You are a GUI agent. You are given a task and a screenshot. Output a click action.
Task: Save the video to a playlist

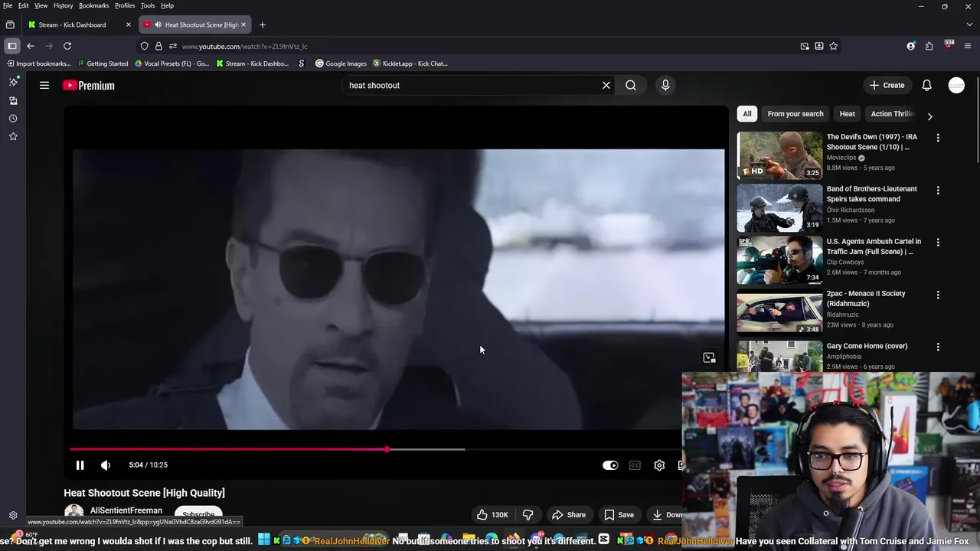[619, 515]
